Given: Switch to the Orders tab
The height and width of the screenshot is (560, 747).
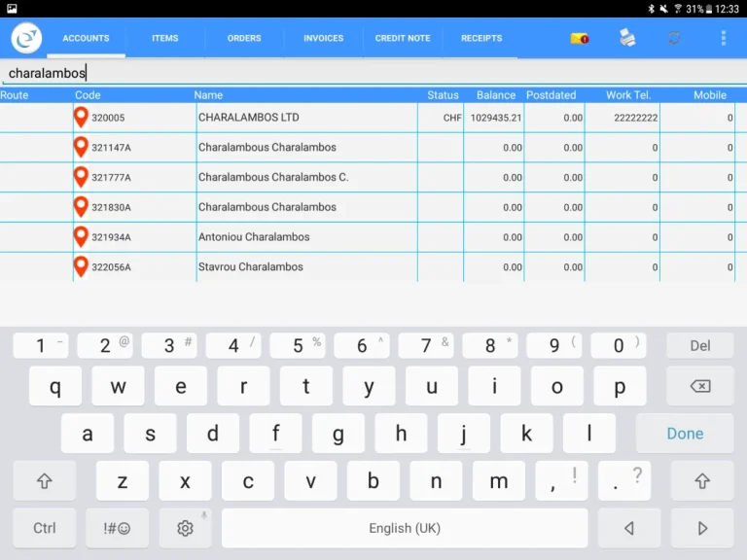Looking at the screenshot, I should click(244, 38).
